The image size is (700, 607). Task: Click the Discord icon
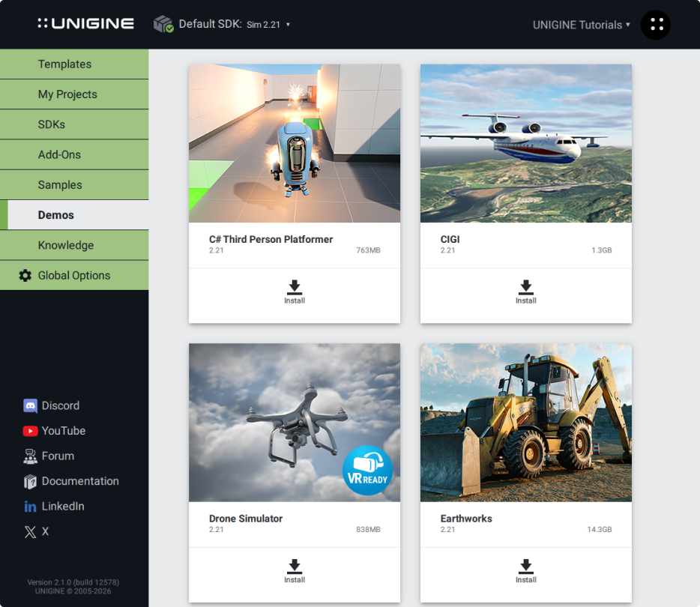point(30,405)
